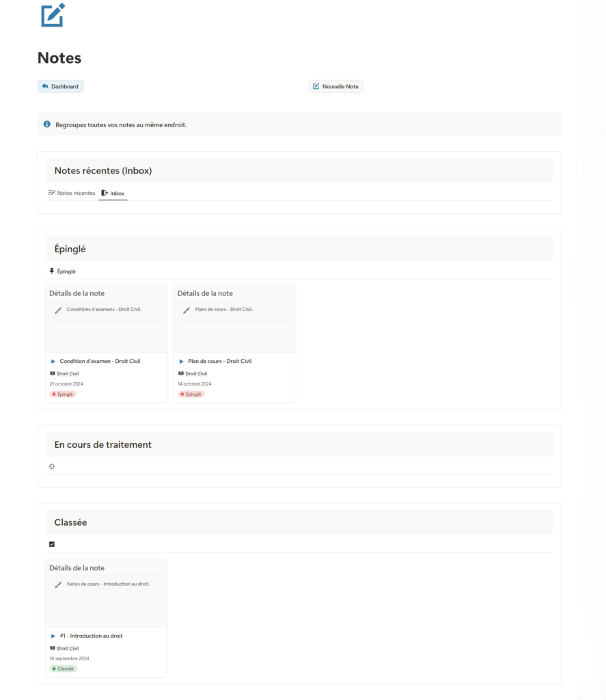Click the notes page edit icon at top
This screenshot has width=606, height=700.
coord(53,15)
